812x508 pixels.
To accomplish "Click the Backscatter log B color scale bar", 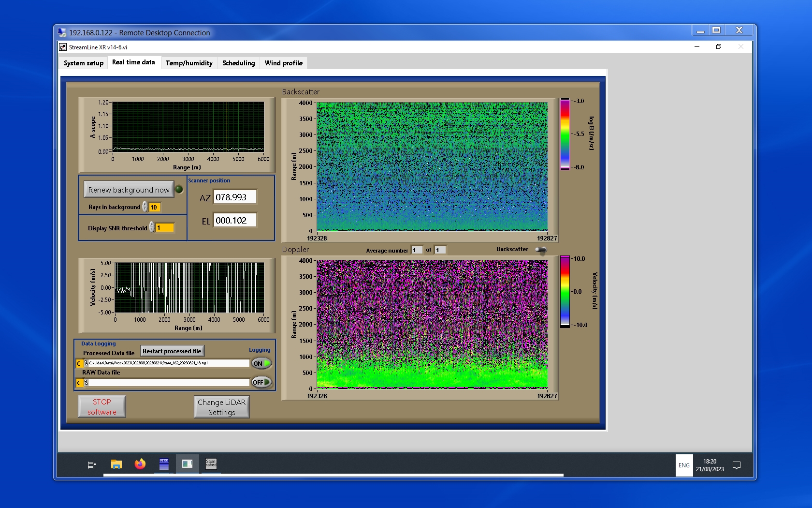I will click(x=565, y=134).
